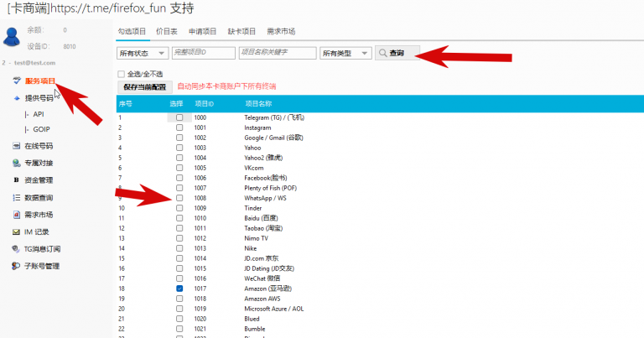Click the 完整项目ID input field

(203, 53)
